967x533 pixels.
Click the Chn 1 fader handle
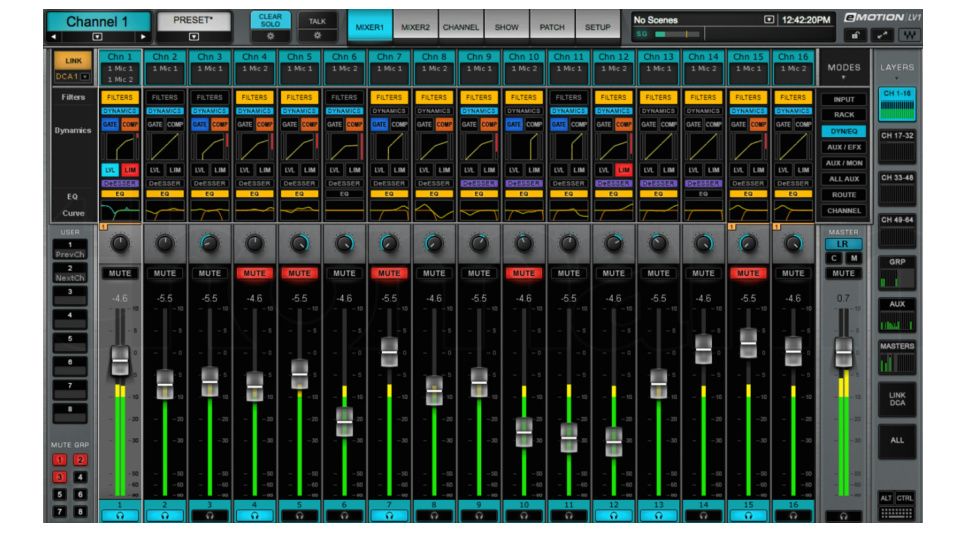point(120,362)
